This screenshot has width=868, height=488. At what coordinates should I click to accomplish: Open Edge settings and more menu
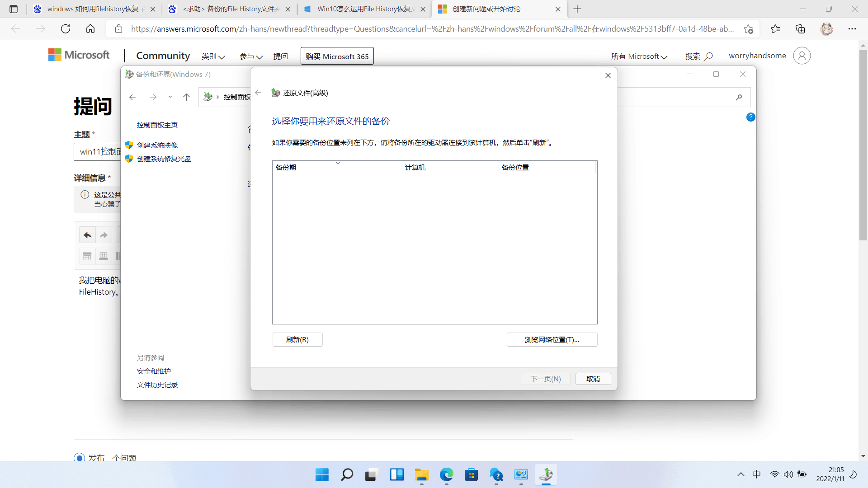[852, 29]
